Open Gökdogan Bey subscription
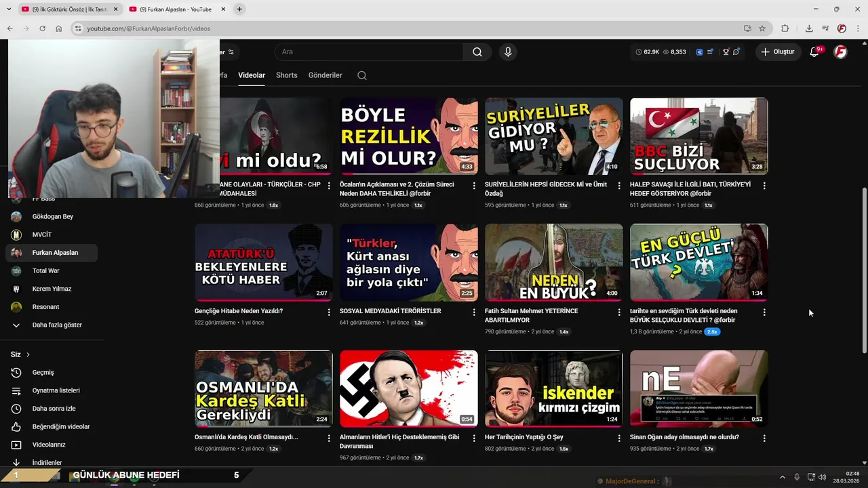 52,217
